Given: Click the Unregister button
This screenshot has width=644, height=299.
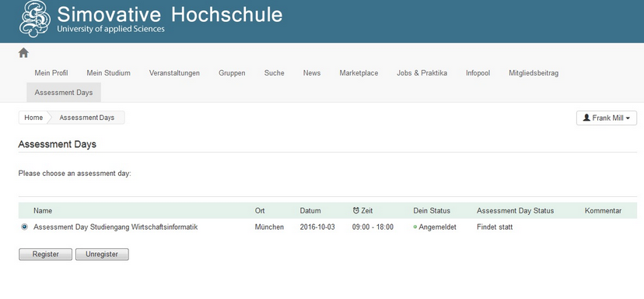Looking at the screenshot, I should click(x=102, y=254).
